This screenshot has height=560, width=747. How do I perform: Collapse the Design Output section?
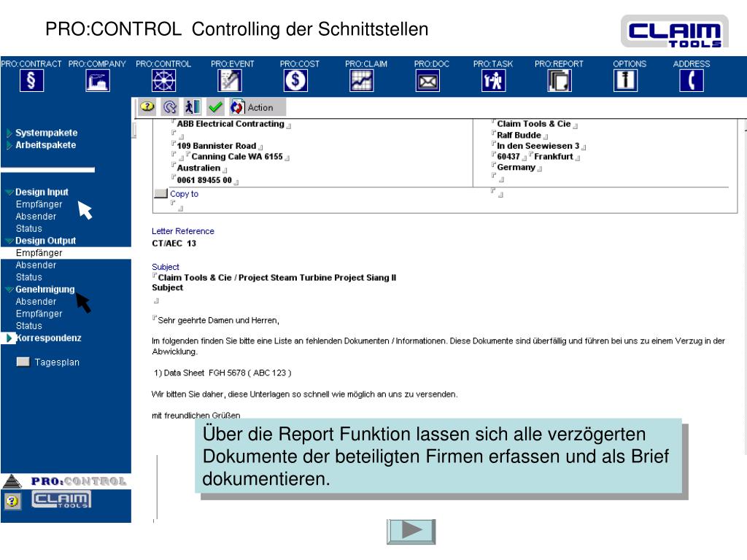[x=9, y=241]
